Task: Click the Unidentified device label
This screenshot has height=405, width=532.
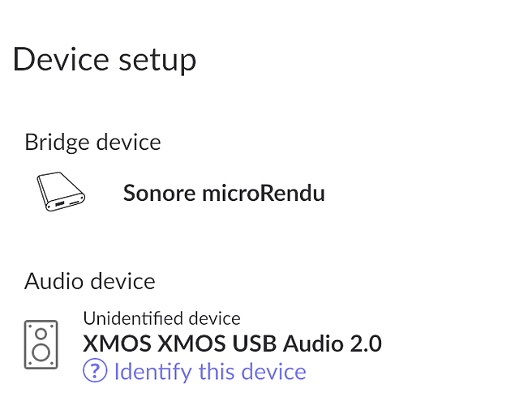Action: click(x=162, y=318)
